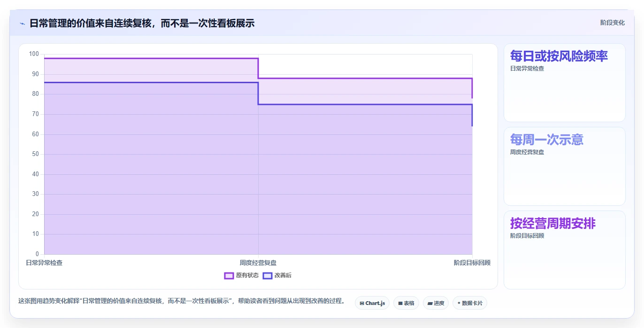Click the y-axis value 100

point(34,54)
